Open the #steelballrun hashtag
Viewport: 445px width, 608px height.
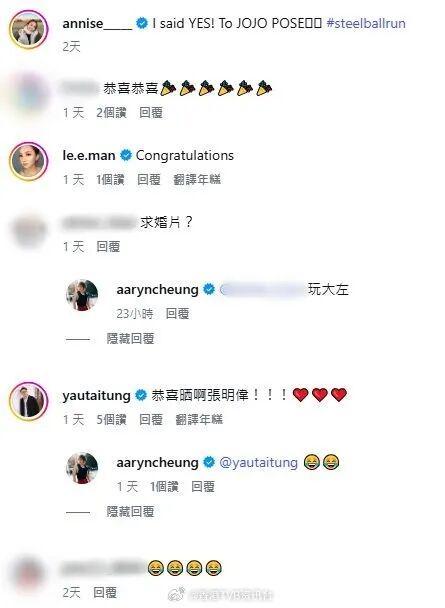pyautogui.click(x=366, y=23)
